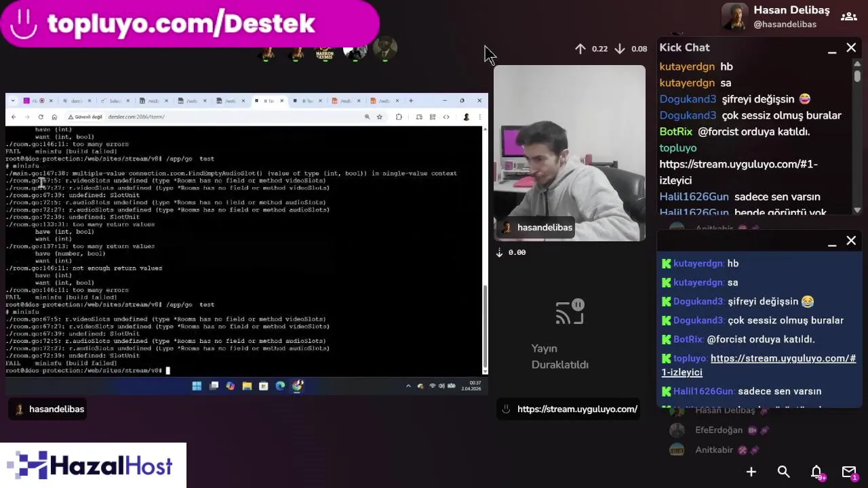This screenshot has height=488, width=868.
Task: Minimize the lower chat overlay panel
Action: [x=832, y=243]
